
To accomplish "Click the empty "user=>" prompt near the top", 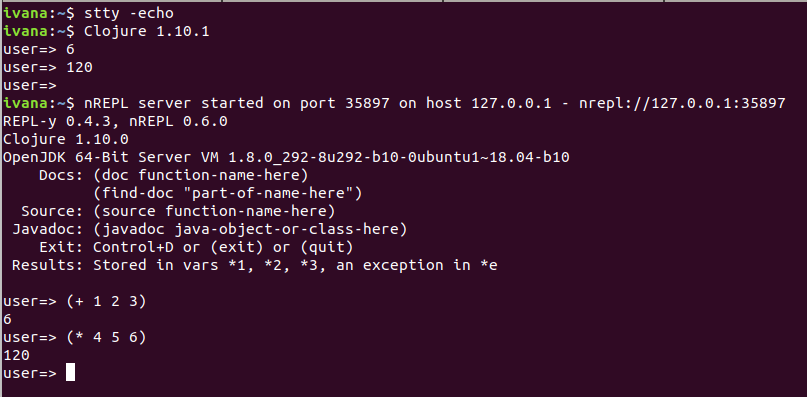I will (30, 85).
